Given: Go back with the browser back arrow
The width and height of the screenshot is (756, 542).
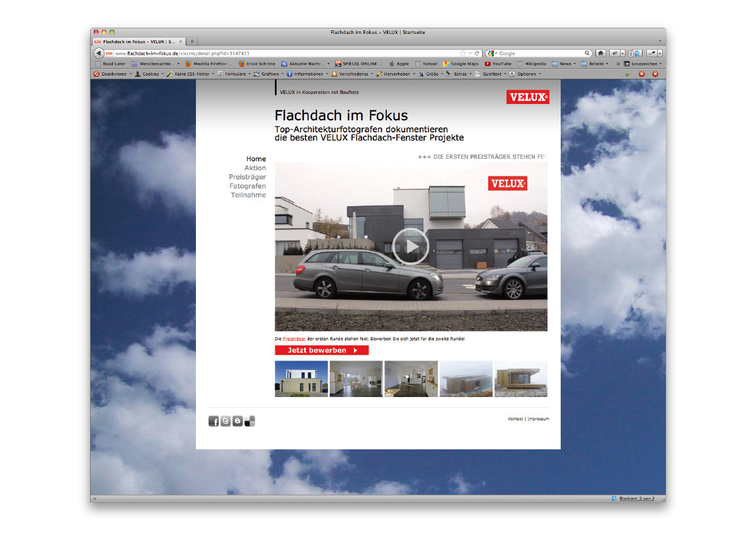Looking at the screenshot, I should click(99, 54).
